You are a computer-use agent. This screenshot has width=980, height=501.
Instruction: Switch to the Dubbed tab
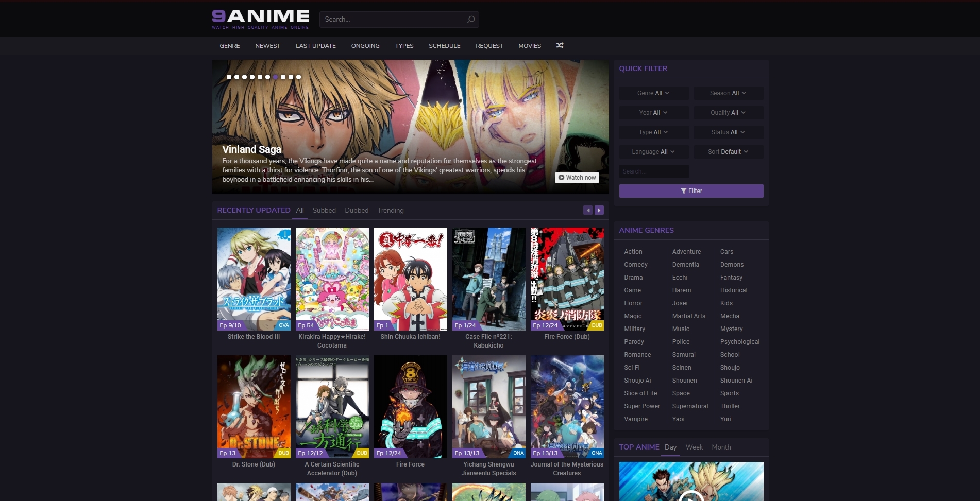(357, 210)
